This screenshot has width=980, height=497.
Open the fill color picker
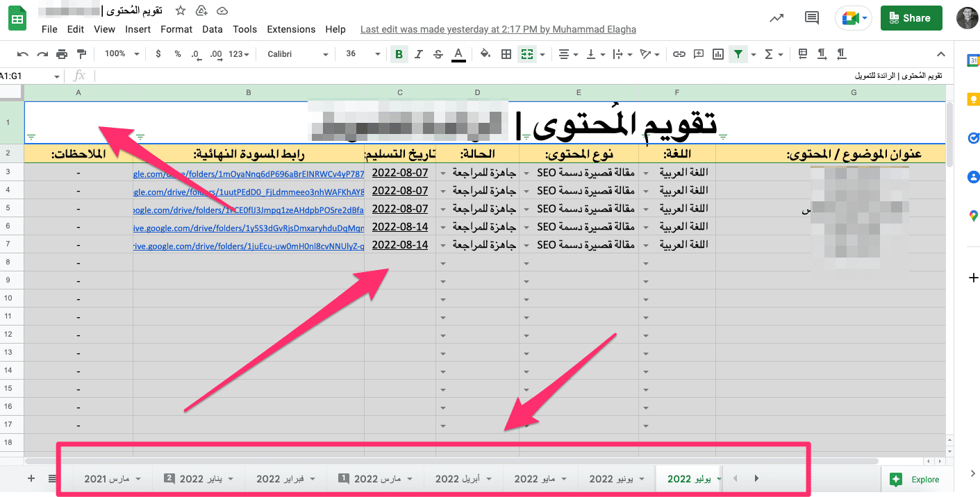click(485, 54)
